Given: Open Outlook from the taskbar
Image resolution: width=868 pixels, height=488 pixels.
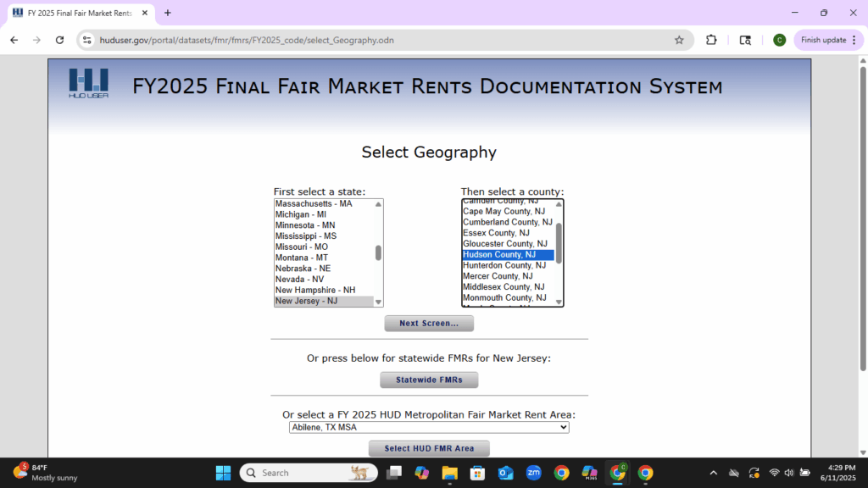Looking at the screenshot, I should click(x=505, y=473).
